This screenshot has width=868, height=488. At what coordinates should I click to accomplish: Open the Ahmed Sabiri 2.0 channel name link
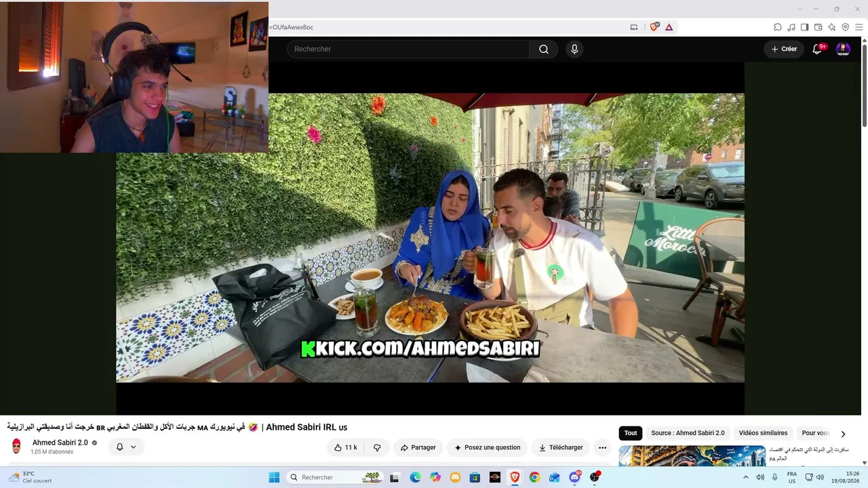coord(60,443)
